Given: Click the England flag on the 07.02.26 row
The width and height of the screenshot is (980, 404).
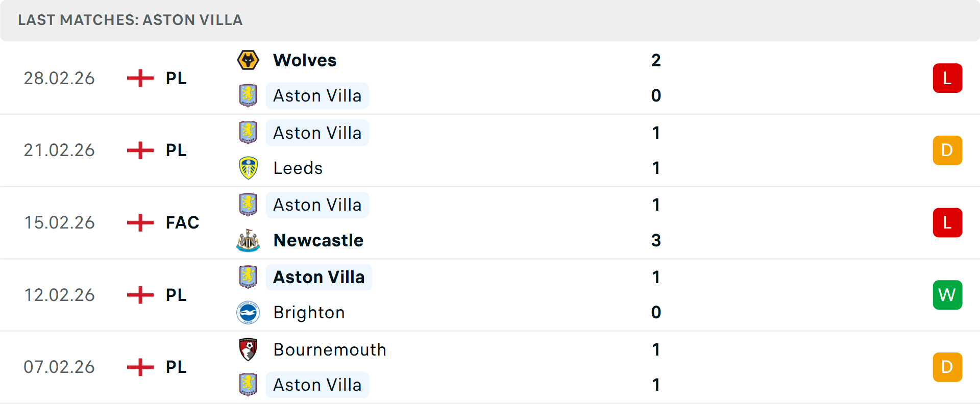Looking at the screenshot, I should point(139,367).
